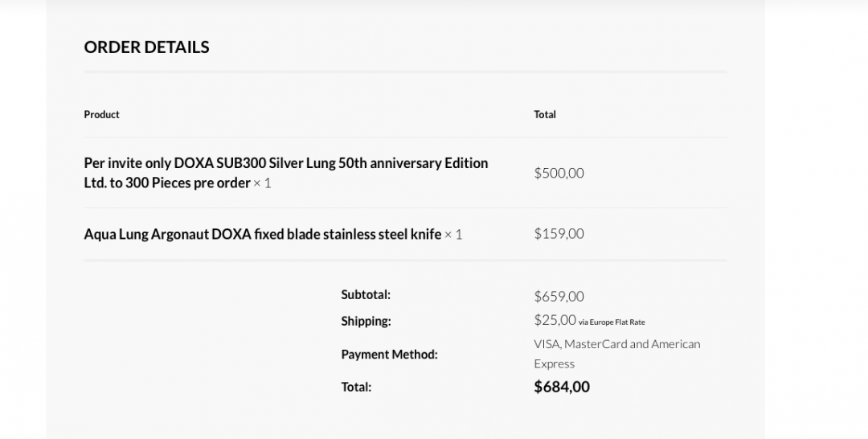Click the Product column header
868x439 pixels.
point(101,115)
